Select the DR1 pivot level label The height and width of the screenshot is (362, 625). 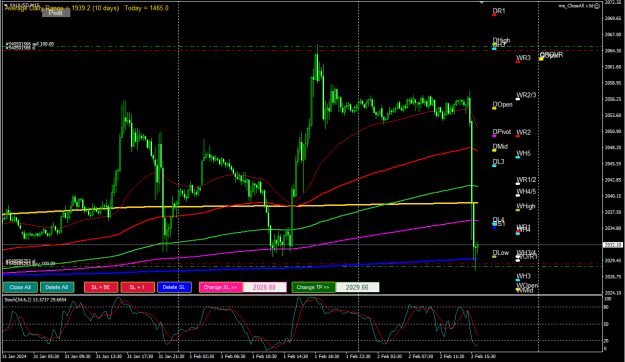click(499, 11)
